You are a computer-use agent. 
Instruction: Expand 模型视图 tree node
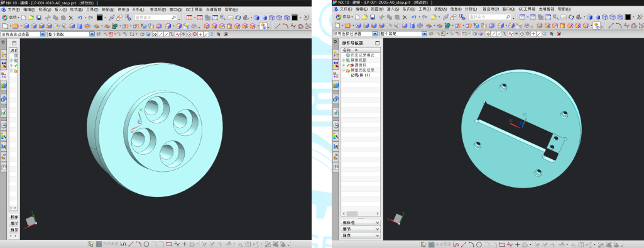(x=344, y=60)
